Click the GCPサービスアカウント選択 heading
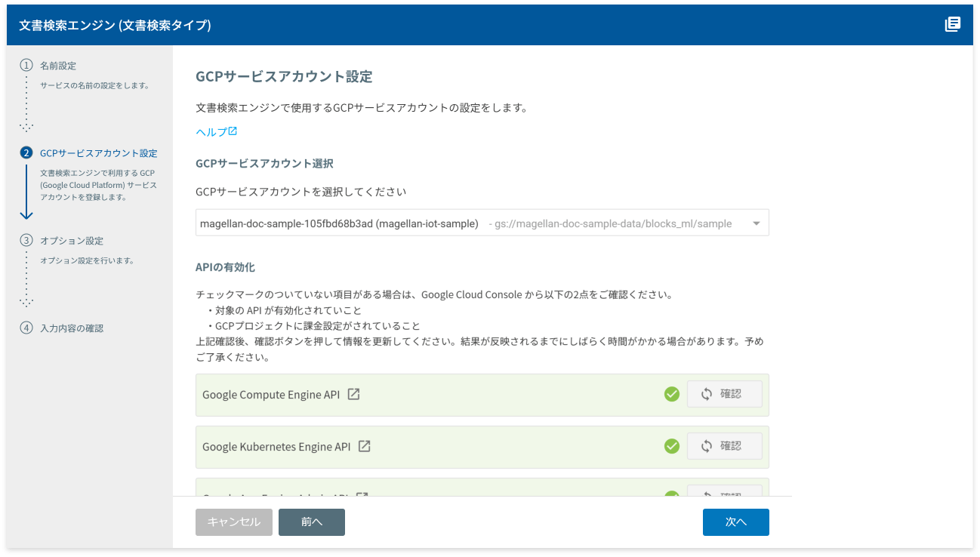The height and width of the screenshot is (557, 980). pos(264,163)
